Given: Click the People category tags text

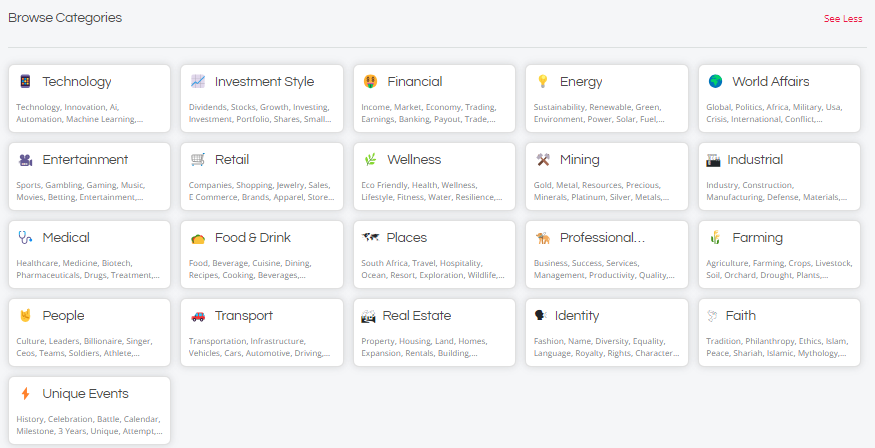Looking at the screenshot, I should (x=78, y=347).
